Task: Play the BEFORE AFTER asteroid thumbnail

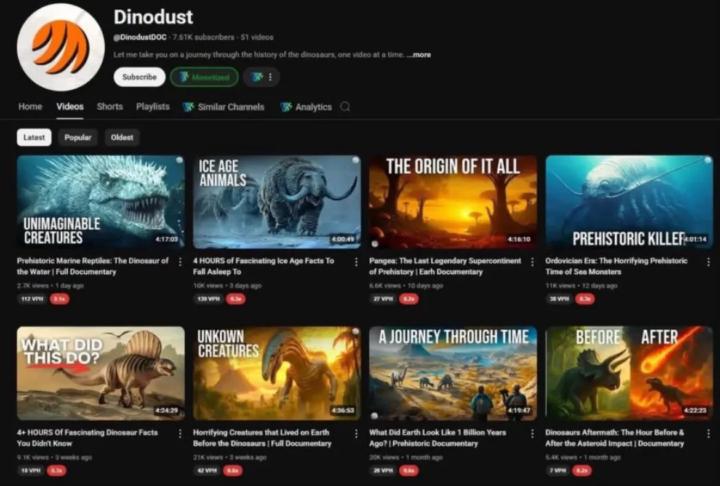Action: click(629, 373)
